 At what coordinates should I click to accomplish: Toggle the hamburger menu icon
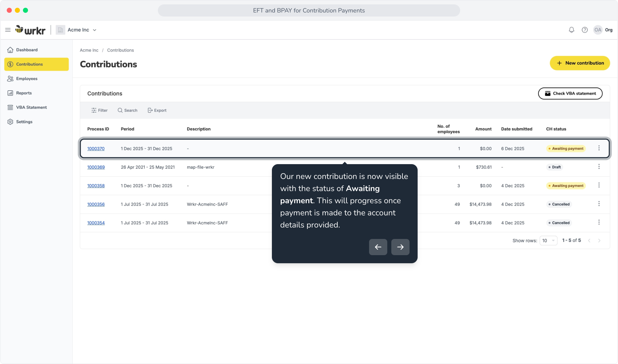8,30
